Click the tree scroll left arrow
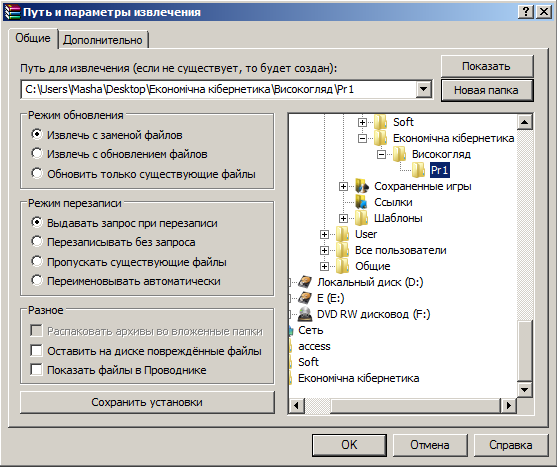557x470 pixels. 297,405
